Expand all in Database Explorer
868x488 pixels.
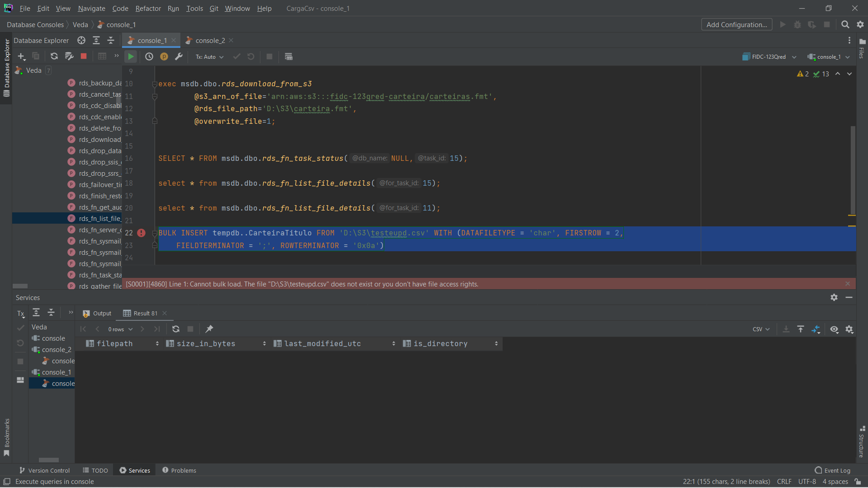(96, 40)
